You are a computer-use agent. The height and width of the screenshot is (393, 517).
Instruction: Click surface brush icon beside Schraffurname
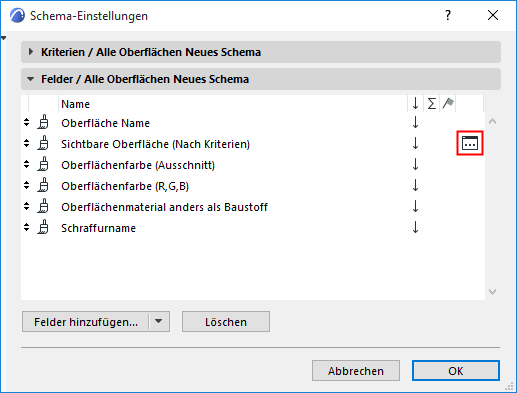(x=43, y=228)
